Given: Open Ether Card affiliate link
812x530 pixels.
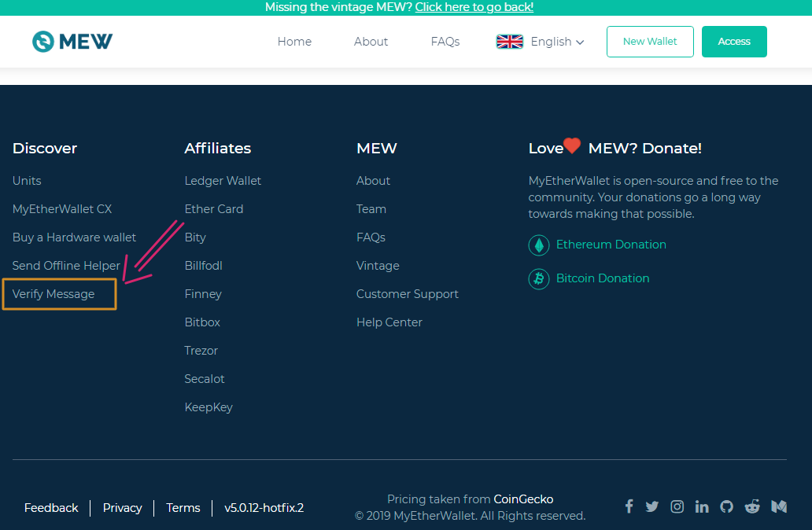Looking at the screenshot, I should tap(214, 209).
